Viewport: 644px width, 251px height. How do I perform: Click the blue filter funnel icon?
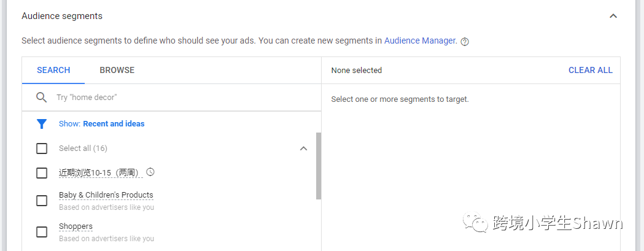coord(42,124)
